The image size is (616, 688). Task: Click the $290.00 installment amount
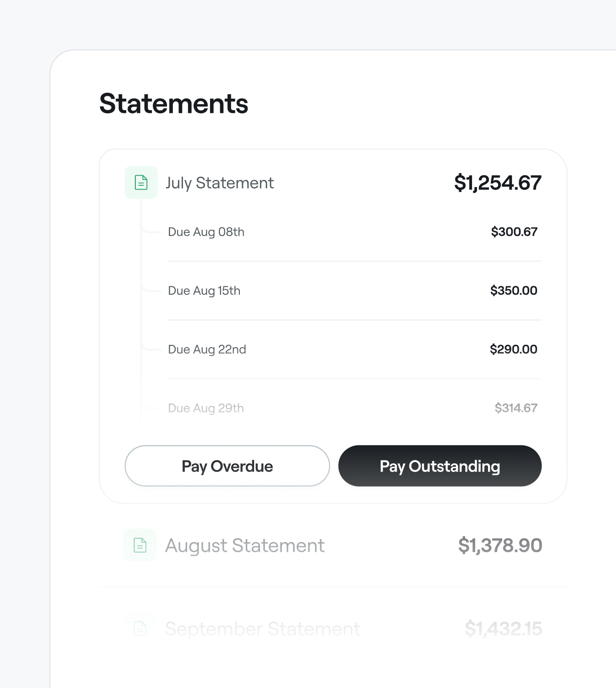tap(514, 350)
